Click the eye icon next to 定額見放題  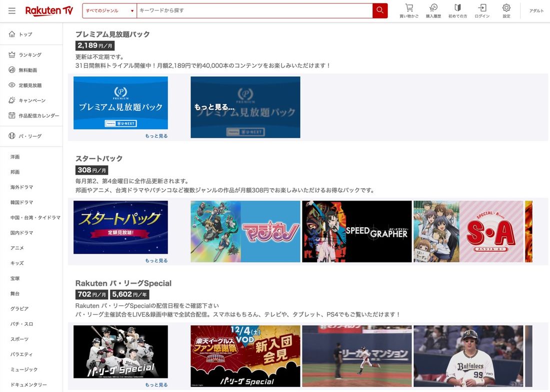click(12, 85)
